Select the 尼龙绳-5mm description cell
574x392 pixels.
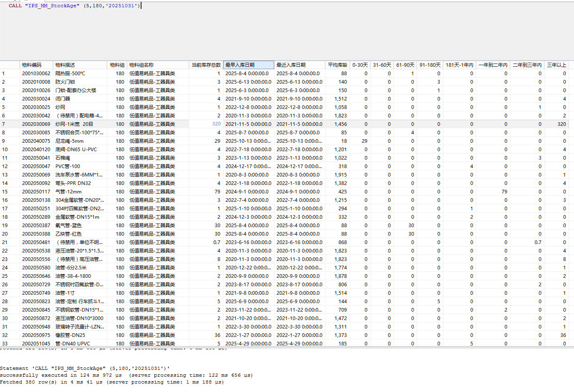pyautogui.click(x=70, y=141)
